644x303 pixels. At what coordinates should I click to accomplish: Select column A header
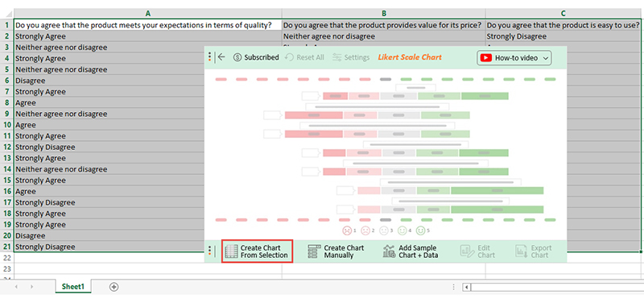point(148,14)
